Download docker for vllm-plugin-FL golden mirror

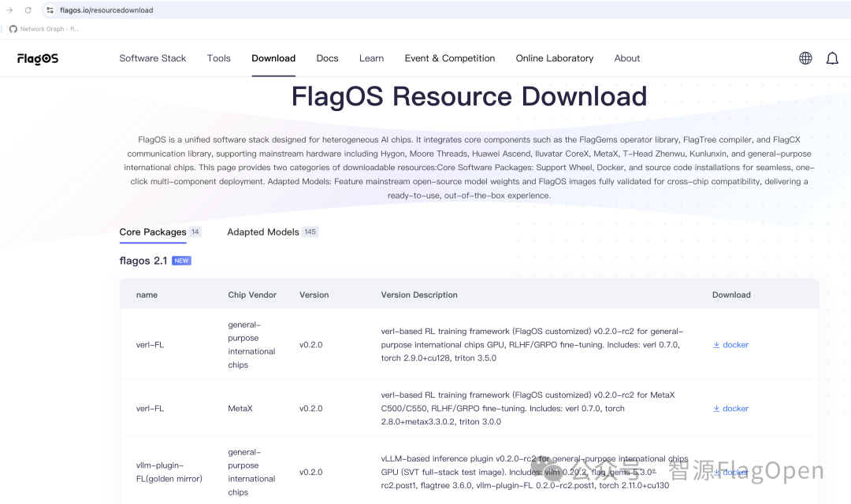pos(731,472)
